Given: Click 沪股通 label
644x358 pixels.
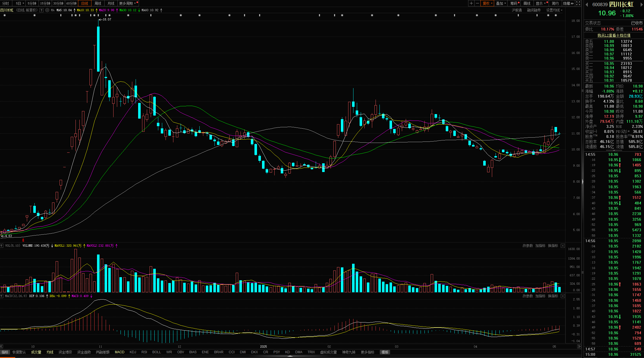Looking at the screenshot, I should pos(517,10).
